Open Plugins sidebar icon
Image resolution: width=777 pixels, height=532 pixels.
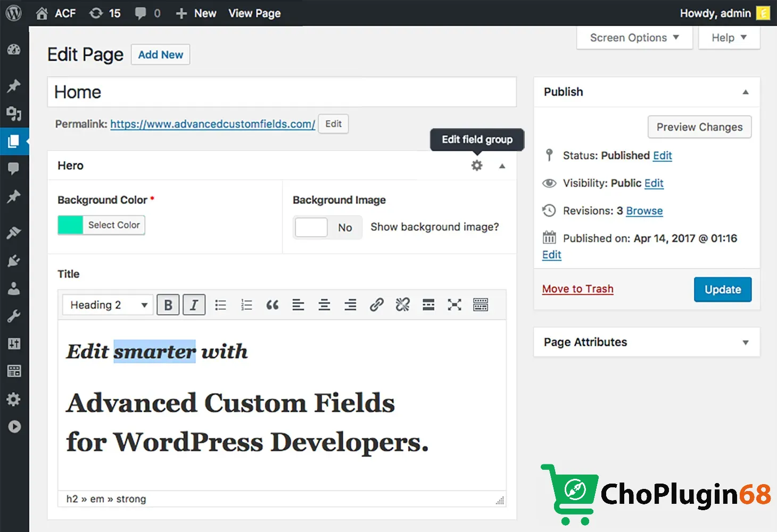click(14, 261)
